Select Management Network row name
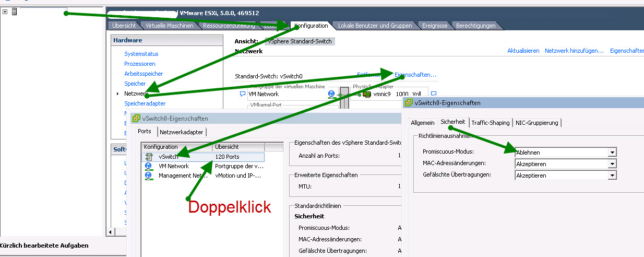Image resolution: width=644 pixels, height=257 pixels. pos(183,176)
